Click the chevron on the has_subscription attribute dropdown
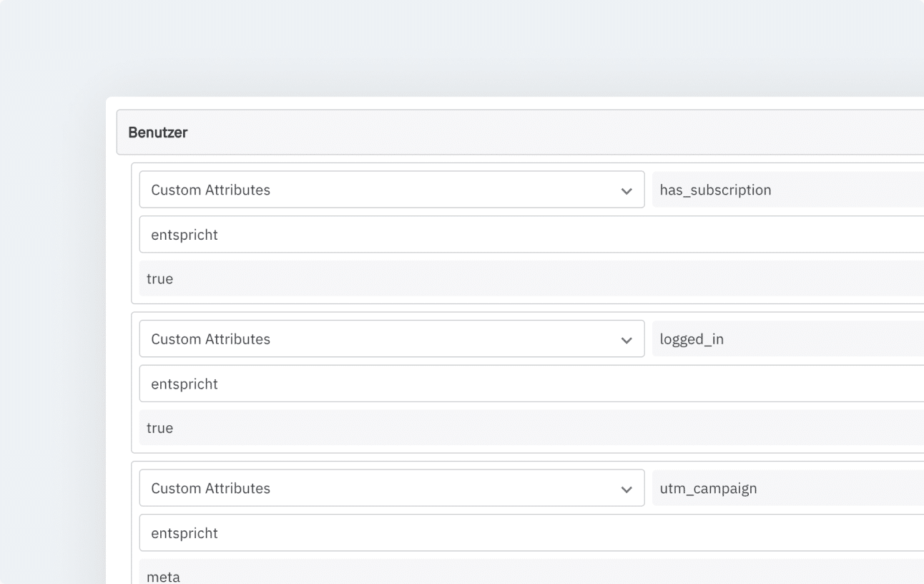The height and width of the screenshot is (584, 924). 626,191
